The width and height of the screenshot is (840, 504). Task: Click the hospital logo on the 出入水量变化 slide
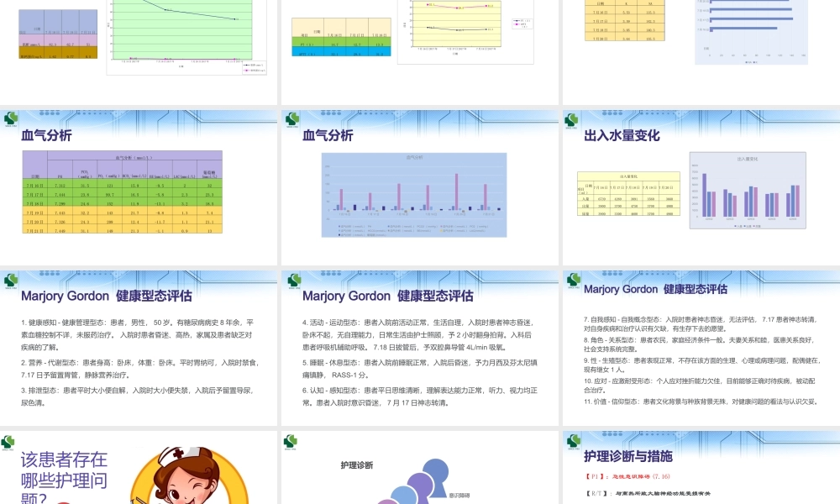pyautogui.click(x=572, y=117)
